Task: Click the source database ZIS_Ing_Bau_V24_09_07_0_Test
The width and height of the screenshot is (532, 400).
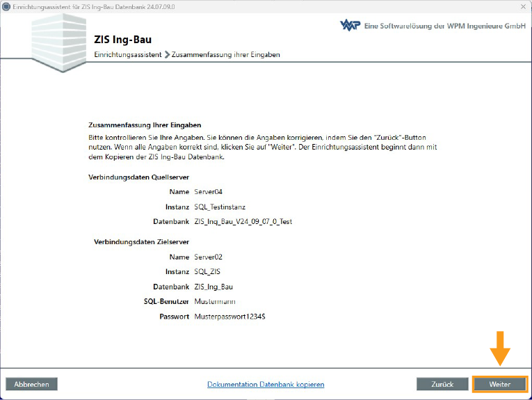Action: pyautogui.click(x=243, y=221)
